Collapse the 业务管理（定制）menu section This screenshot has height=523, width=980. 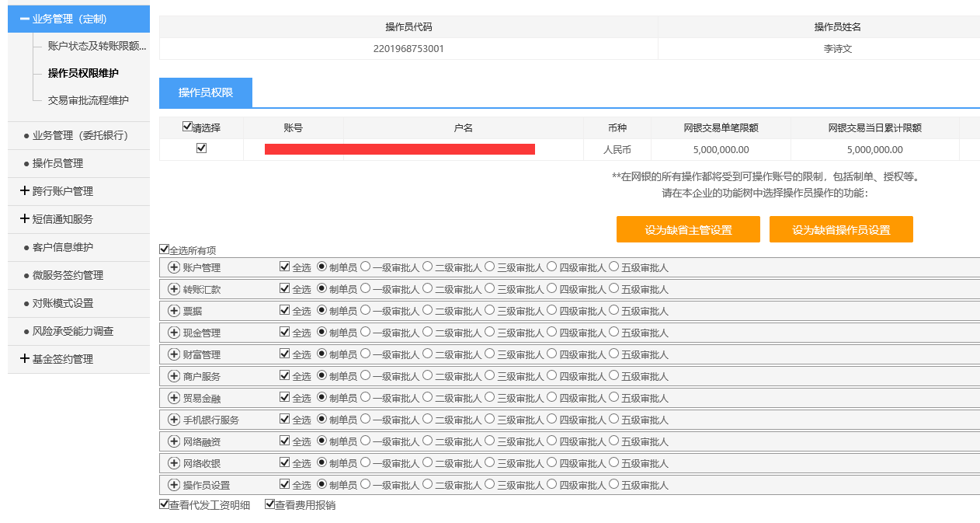[x=25, y=19]
